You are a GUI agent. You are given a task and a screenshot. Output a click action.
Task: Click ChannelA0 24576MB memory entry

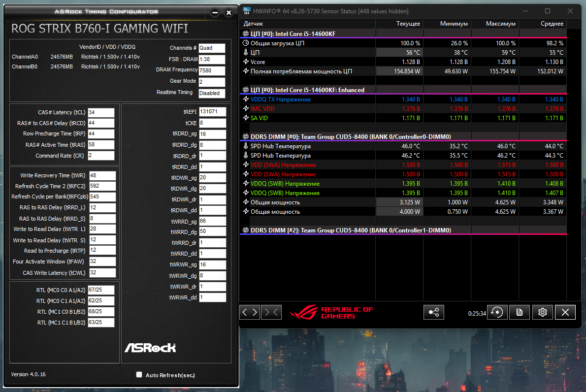click(x=75, y=57)
